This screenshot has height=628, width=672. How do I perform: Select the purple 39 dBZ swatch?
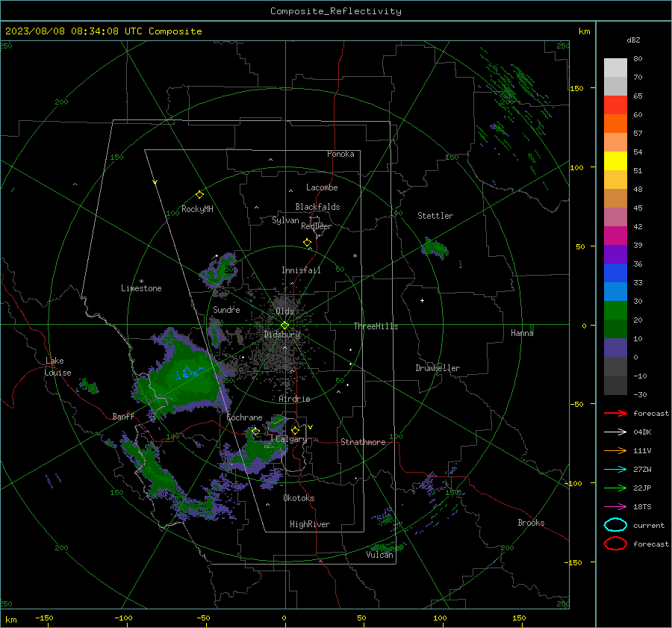pyautogui.click(x=615, y=254)
